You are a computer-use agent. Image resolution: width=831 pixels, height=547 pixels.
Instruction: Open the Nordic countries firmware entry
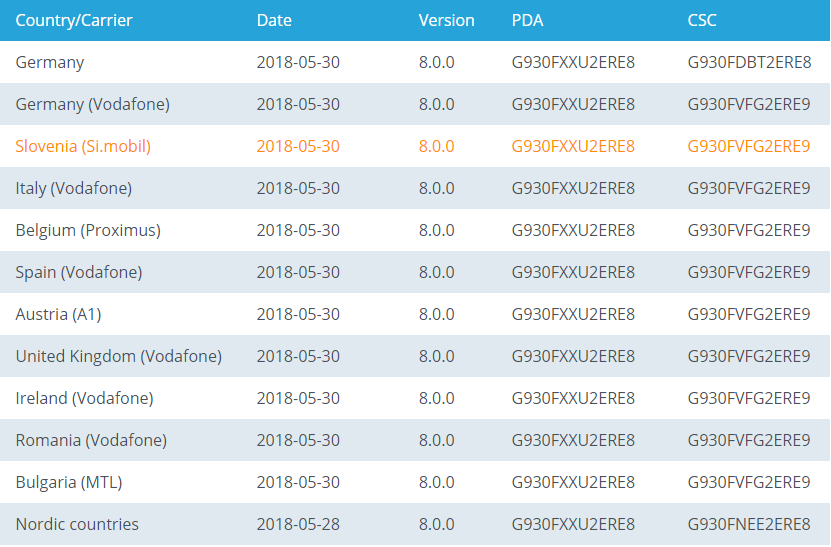[x=77, y=524]
